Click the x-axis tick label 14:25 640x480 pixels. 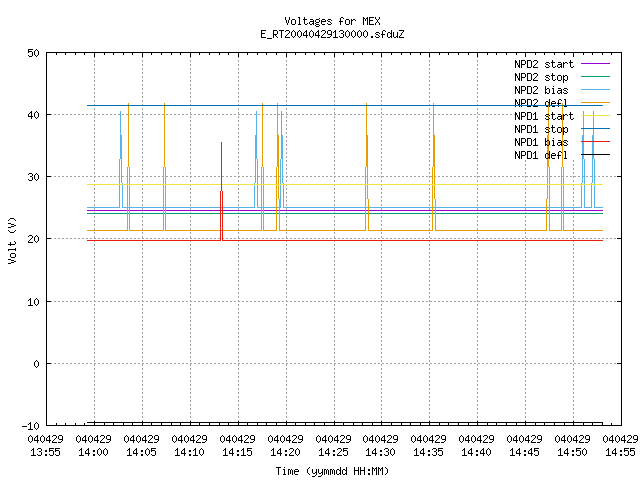[x=333, y=453]
